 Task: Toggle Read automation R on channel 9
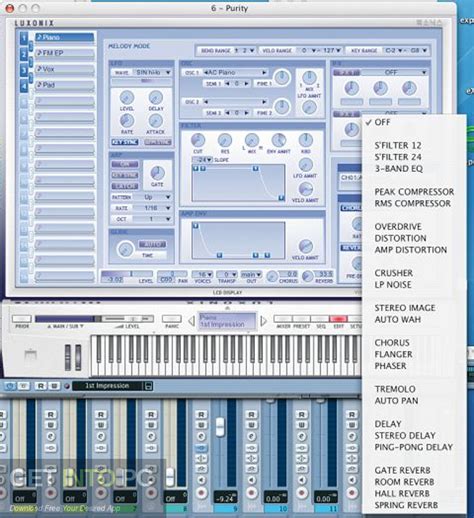pos(201,414)
